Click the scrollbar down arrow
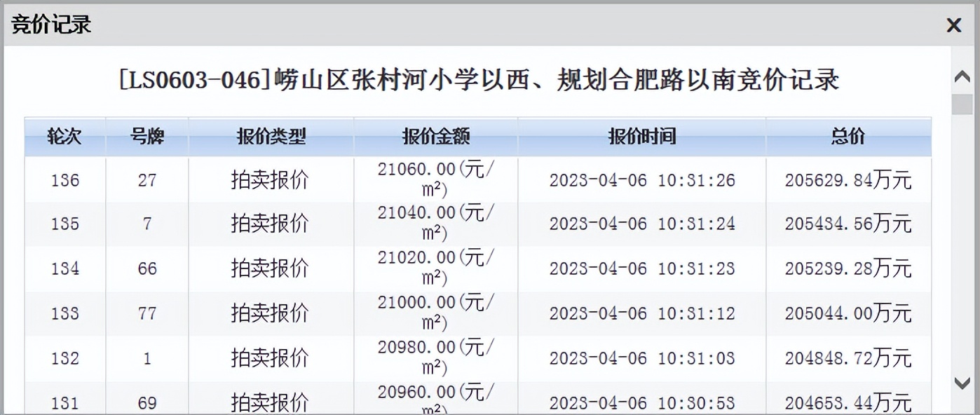Image resolution: width=980 pixels, height=415 pixels. click(961, 384)
